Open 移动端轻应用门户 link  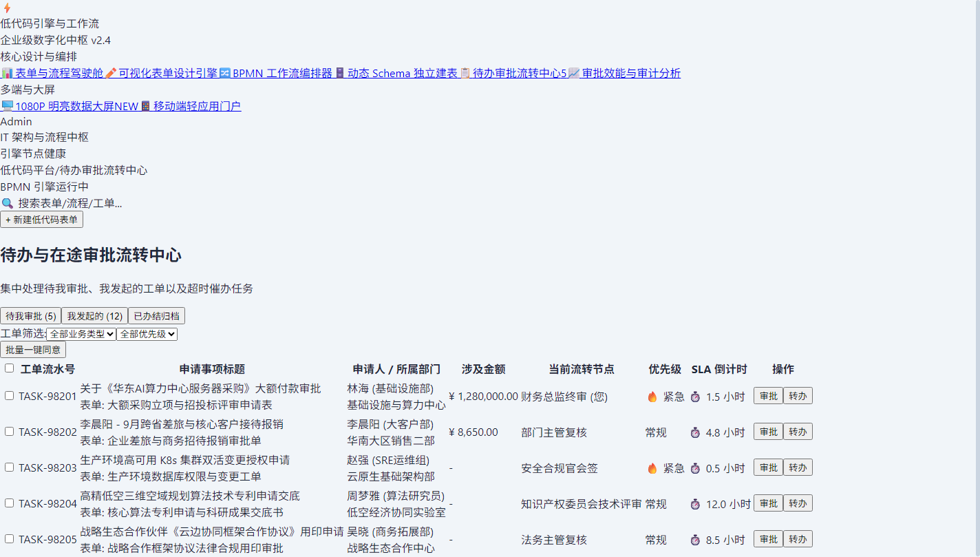point(190,106)
